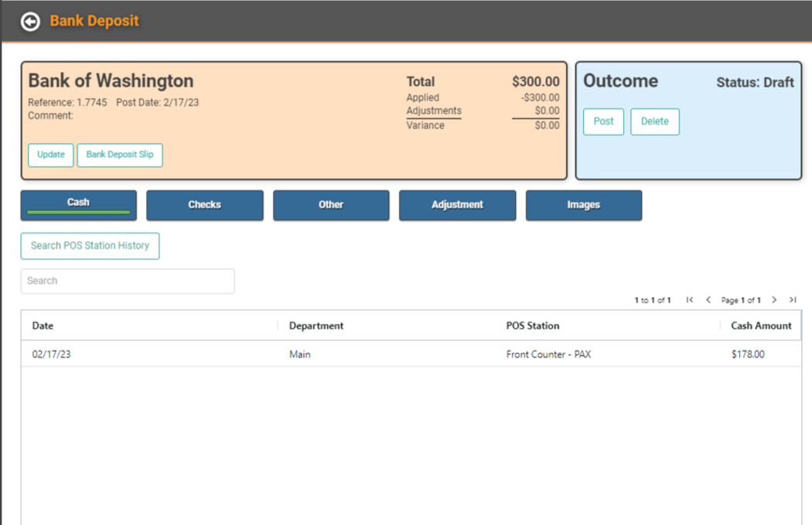Switch to the Checks tab
Viewport: 812px width, 525px height.
[x=205, y=205]
